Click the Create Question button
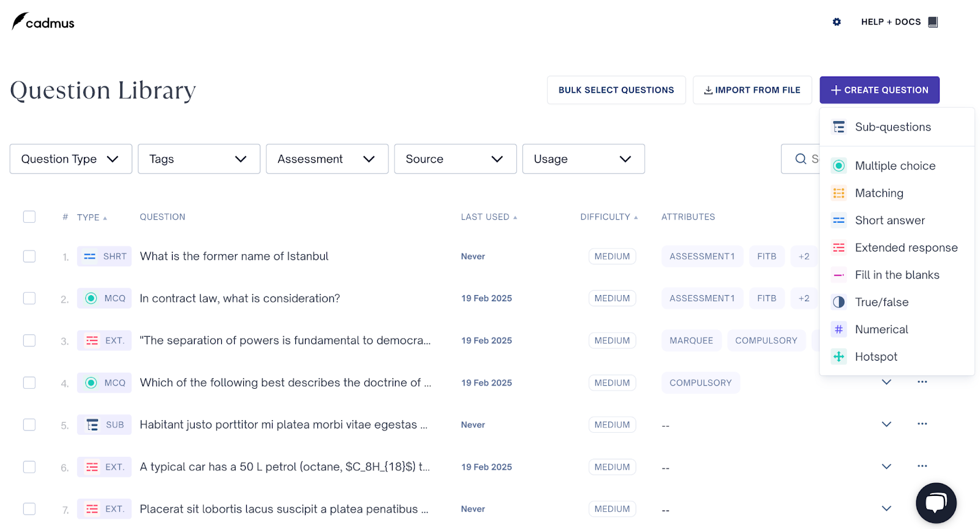The height and width of the screenshot is (529, 980). click(x=880, y=90)
